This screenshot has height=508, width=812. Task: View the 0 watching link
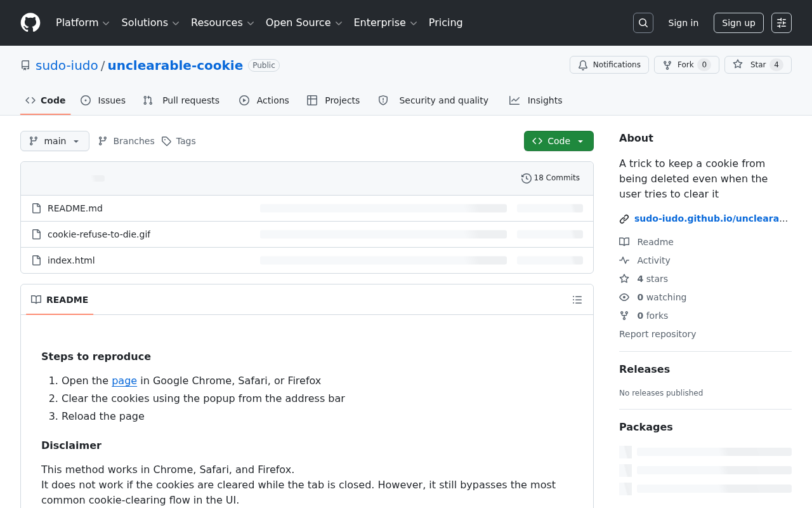(x=662, y=297)
